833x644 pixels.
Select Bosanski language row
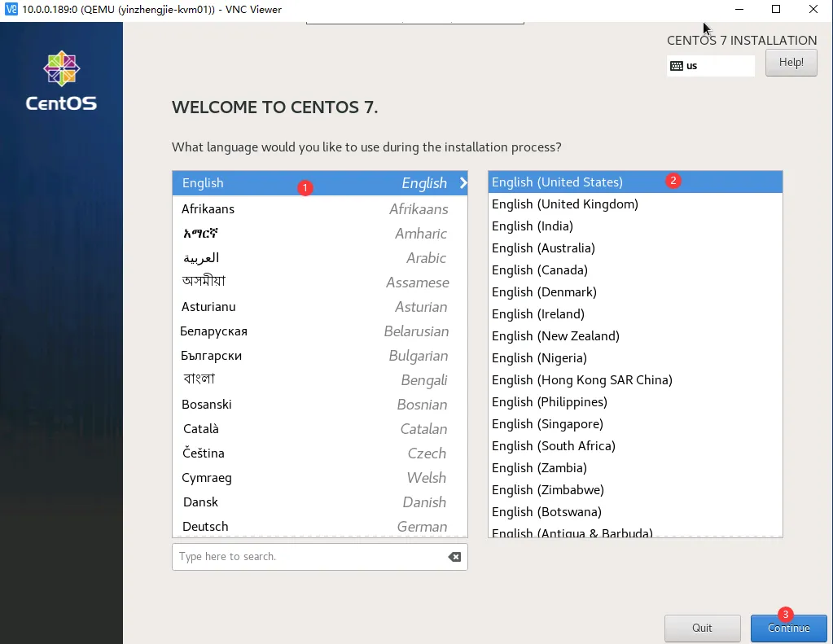pos(320,405)
